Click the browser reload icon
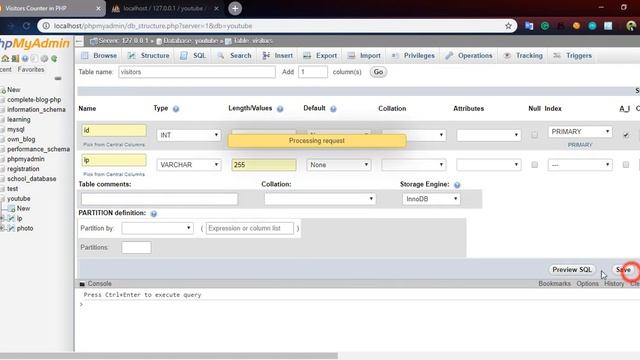This screenshot has height=360, width=640. click(x=27, y=26)
